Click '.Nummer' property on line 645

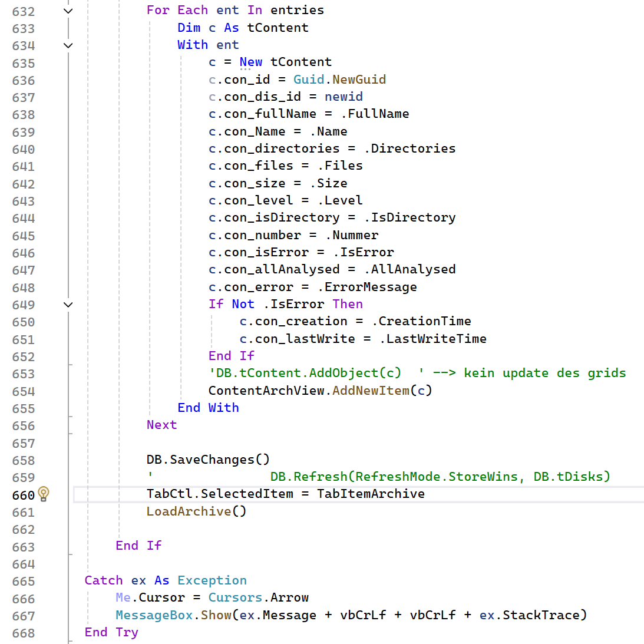(x=352, y=235)
